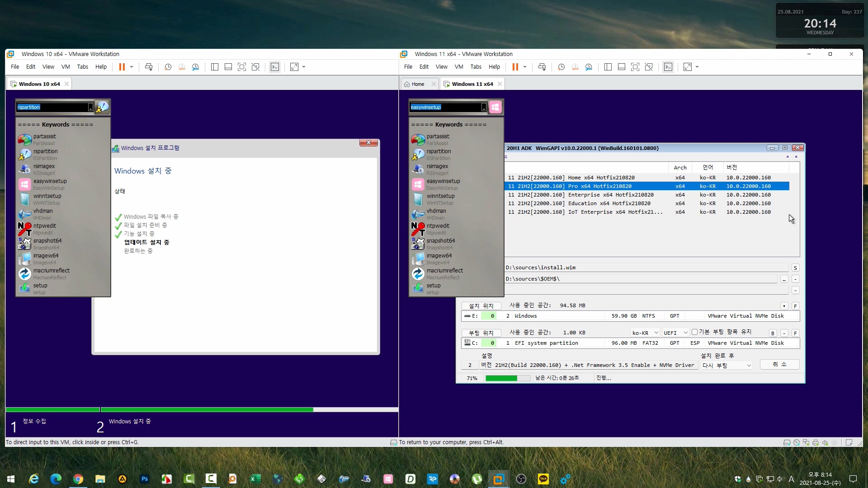Click the pink EasyWinSetup icon beside launcher search
Image resolution: width=868 pixels, height=488 pixels.
point(495,107)
